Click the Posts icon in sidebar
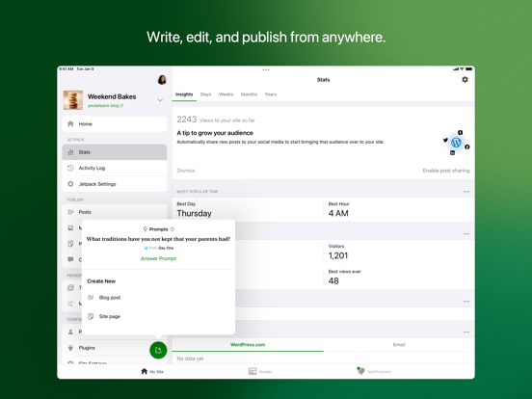532x399 pixels. point(70,212)
